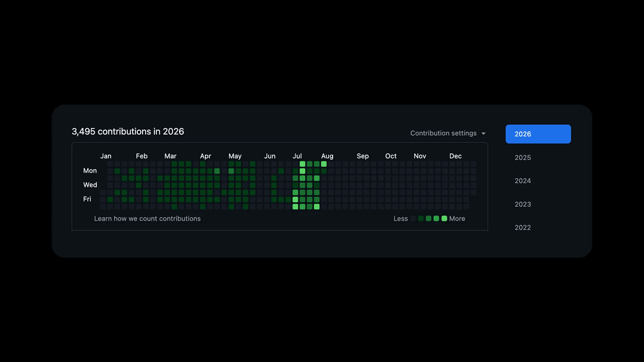Open Learn how we count contributions link

pos(147,219)
